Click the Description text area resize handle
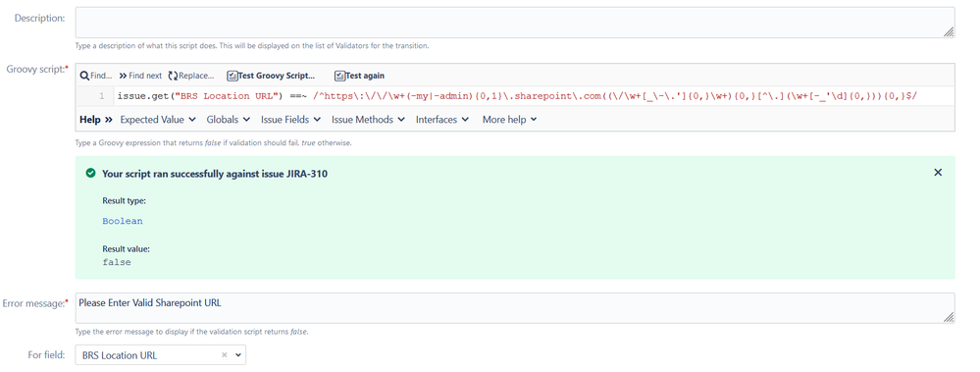Viewport: 980px width, 372px height. pos(949,32)
